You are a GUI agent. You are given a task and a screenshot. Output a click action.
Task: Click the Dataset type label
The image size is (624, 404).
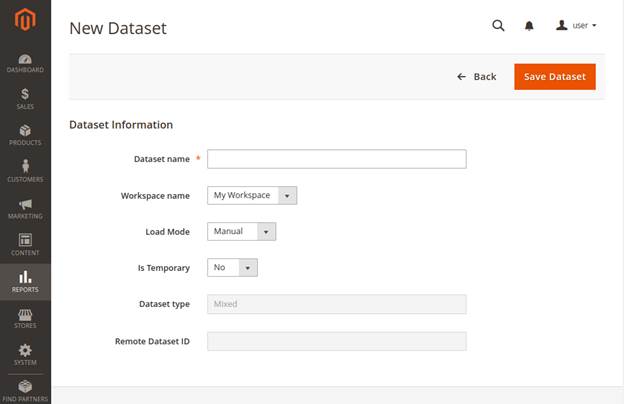click(x=164, y=304)
